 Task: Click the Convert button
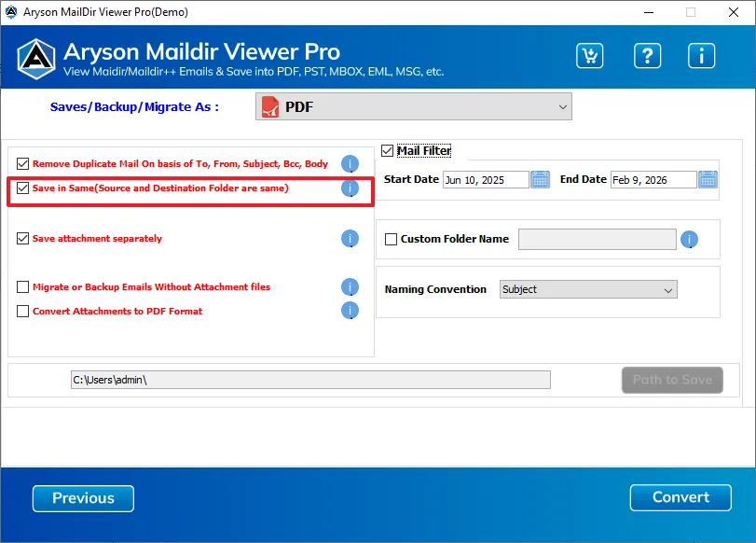[x=680, y=497]
